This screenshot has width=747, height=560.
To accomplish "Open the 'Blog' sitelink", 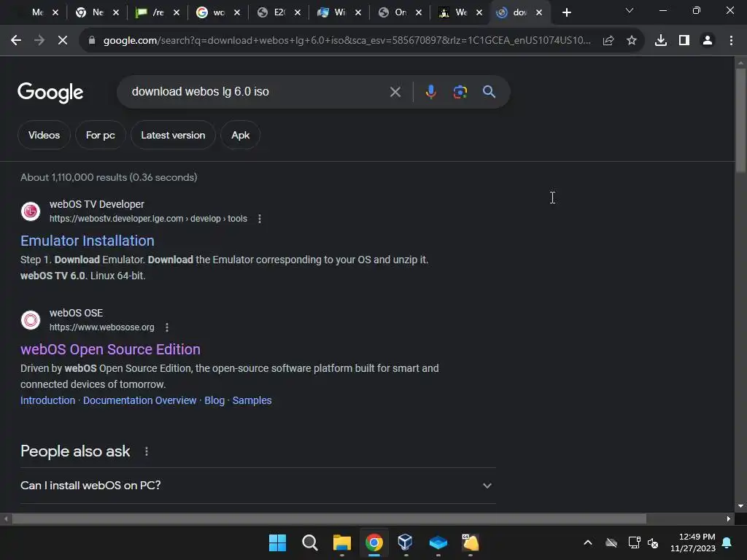I will pyautogui.click(x=214, y=400).
